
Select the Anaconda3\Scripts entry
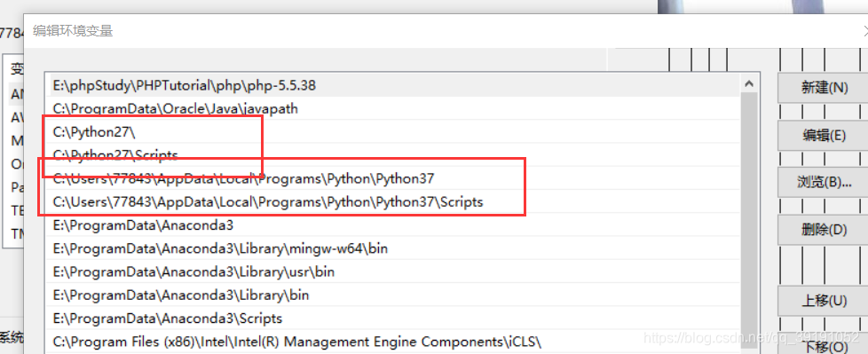coord(393,318)
